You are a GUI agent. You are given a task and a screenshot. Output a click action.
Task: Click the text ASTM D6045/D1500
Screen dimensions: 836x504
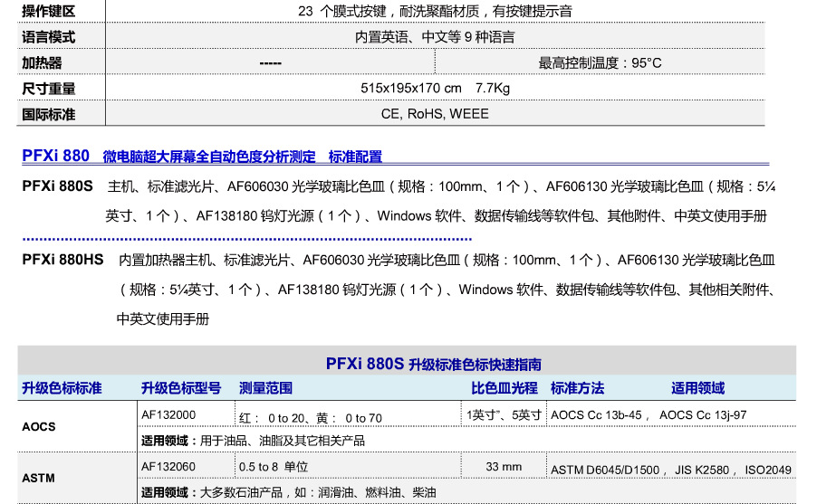605,470
